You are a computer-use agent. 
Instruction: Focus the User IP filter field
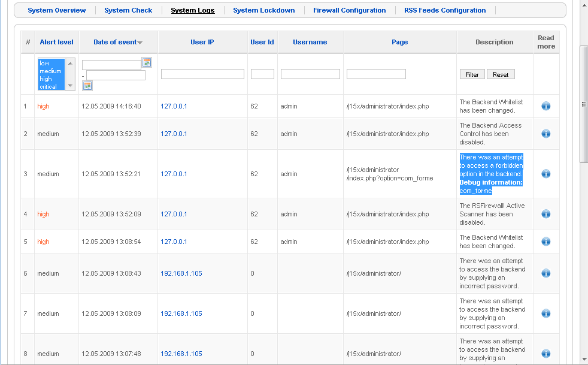pos(202,74)
